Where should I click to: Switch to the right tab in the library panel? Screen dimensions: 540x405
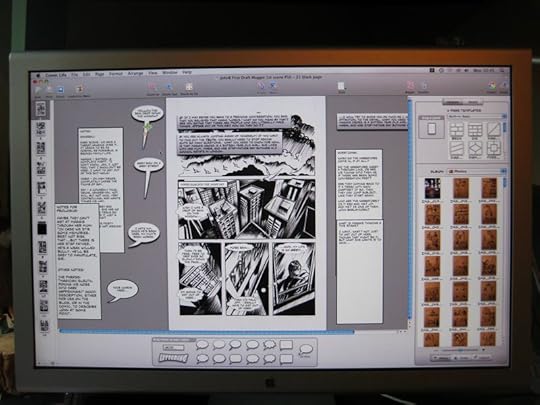[x=474, y=102]
